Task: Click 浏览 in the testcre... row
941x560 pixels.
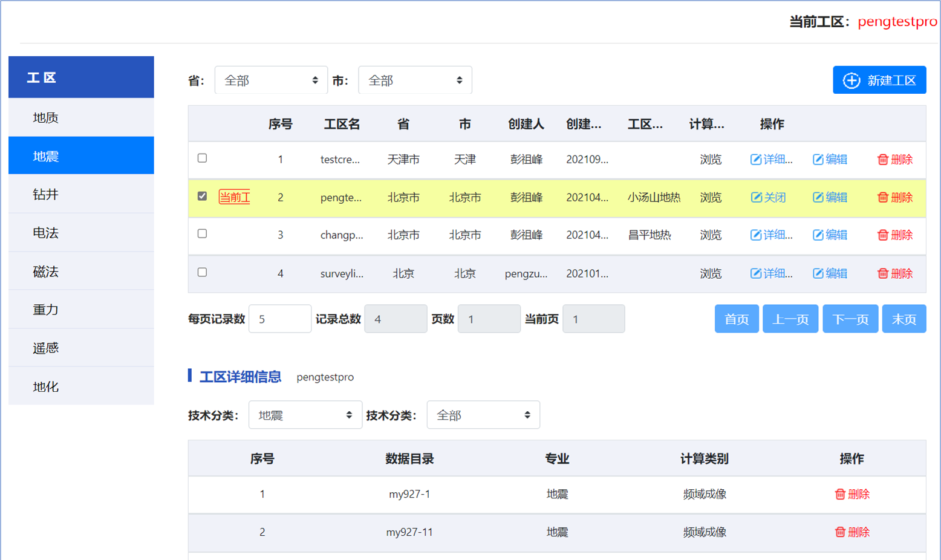Action: coord(711,160)
